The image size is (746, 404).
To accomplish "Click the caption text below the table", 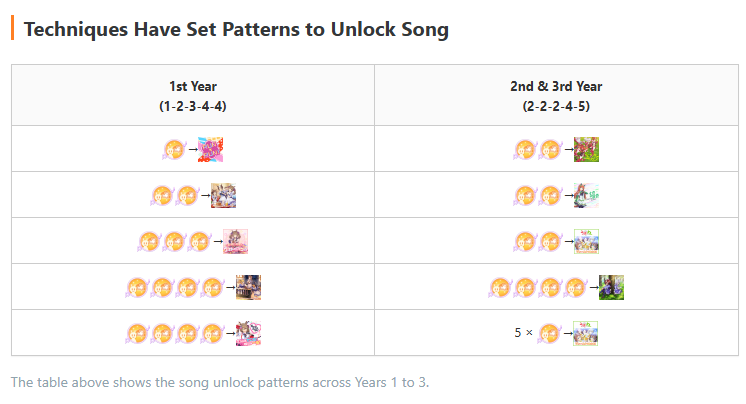I will pos(220,382).
